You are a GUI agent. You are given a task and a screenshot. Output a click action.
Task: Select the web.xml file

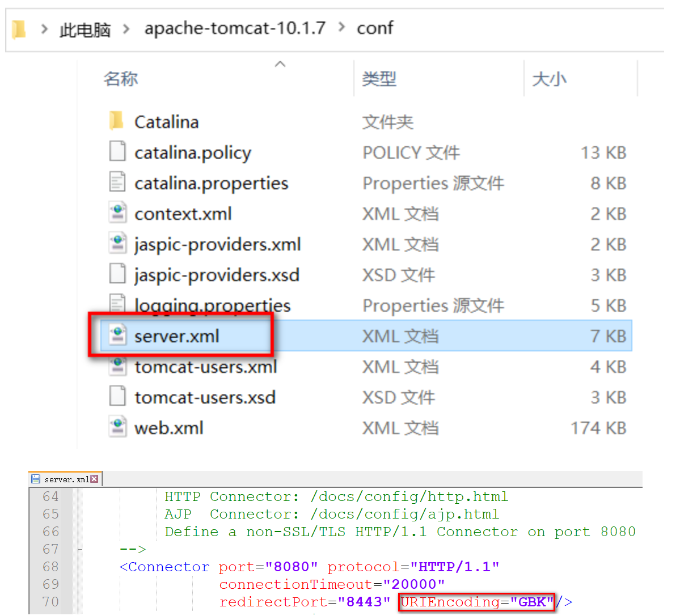(x=169, y=428)
